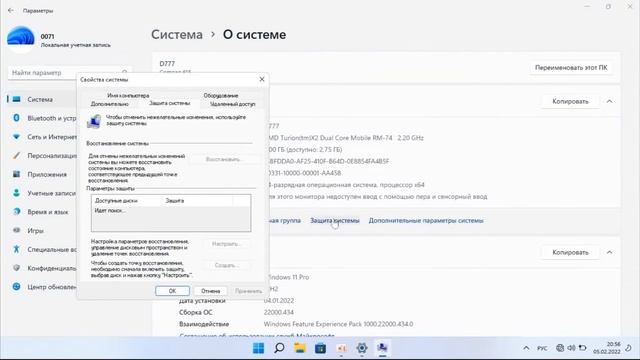Close the Свойства системы dialog
This screenshot has width=640, height=360.
click(x=262, y=79)
